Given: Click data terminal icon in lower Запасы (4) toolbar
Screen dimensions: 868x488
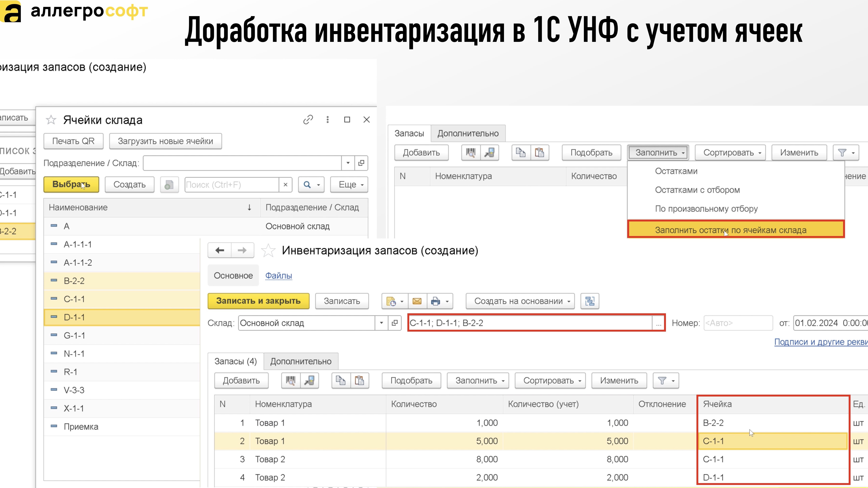Looking at the screenshot, I should 309,381.
